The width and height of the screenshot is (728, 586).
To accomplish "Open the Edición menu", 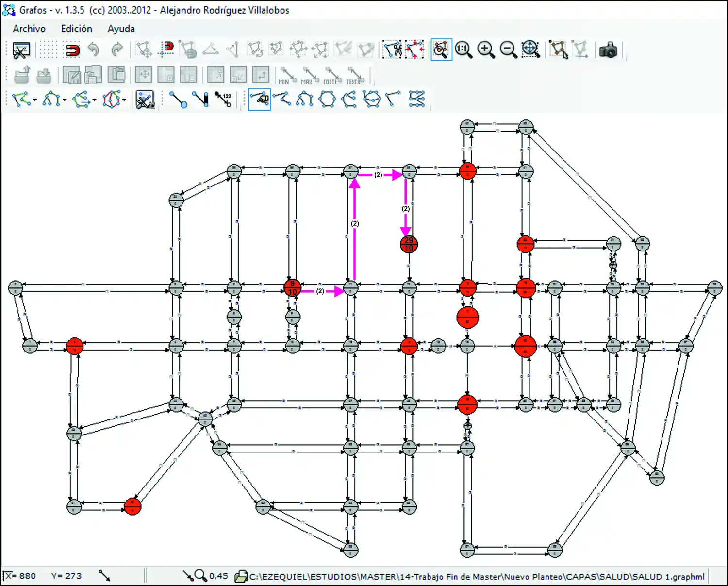I will (76, 29).
